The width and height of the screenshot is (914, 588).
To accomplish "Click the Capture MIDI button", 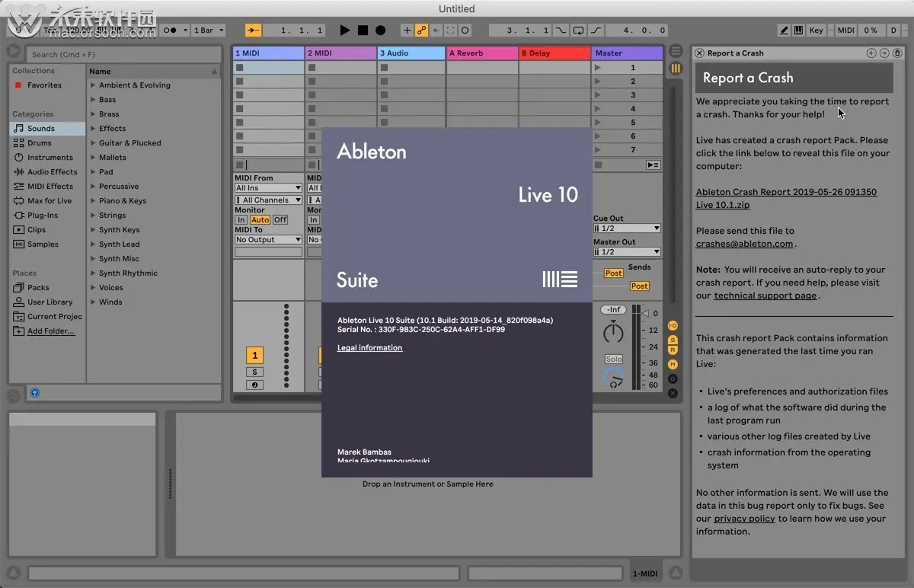I will pos(450,30).
